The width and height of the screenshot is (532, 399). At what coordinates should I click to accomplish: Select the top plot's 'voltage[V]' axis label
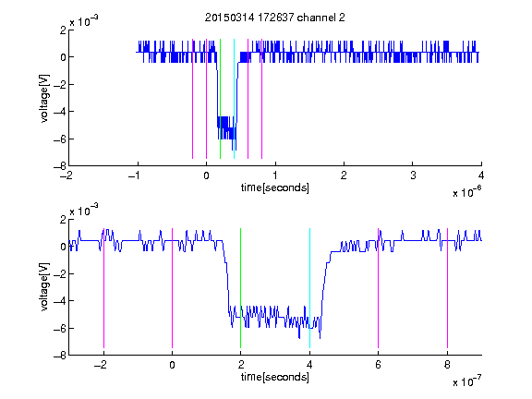[44, 99]
